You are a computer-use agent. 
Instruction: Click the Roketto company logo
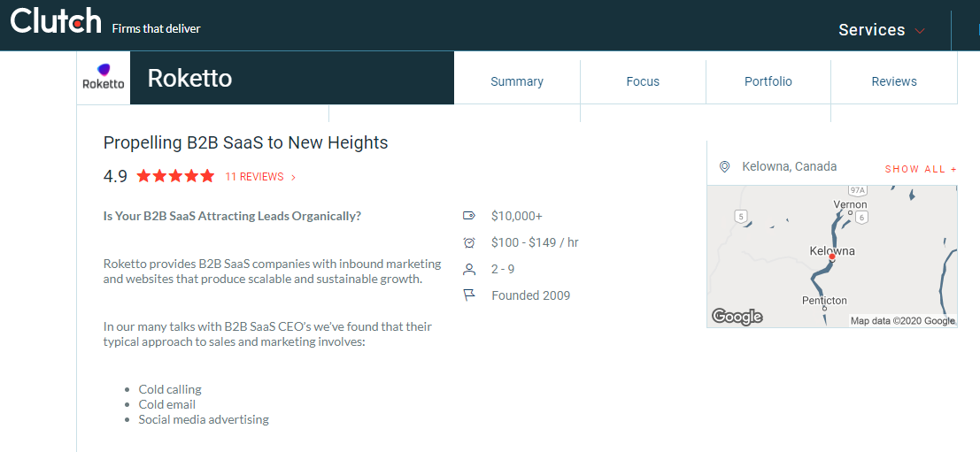(x=104, y=78)
